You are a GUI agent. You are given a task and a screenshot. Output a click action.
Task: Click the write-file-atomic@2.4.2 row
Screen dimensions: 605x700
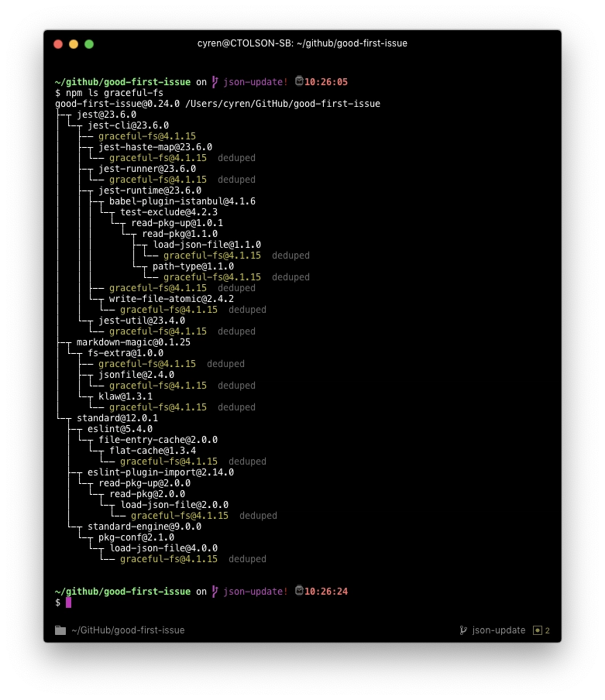coord(171,299)
